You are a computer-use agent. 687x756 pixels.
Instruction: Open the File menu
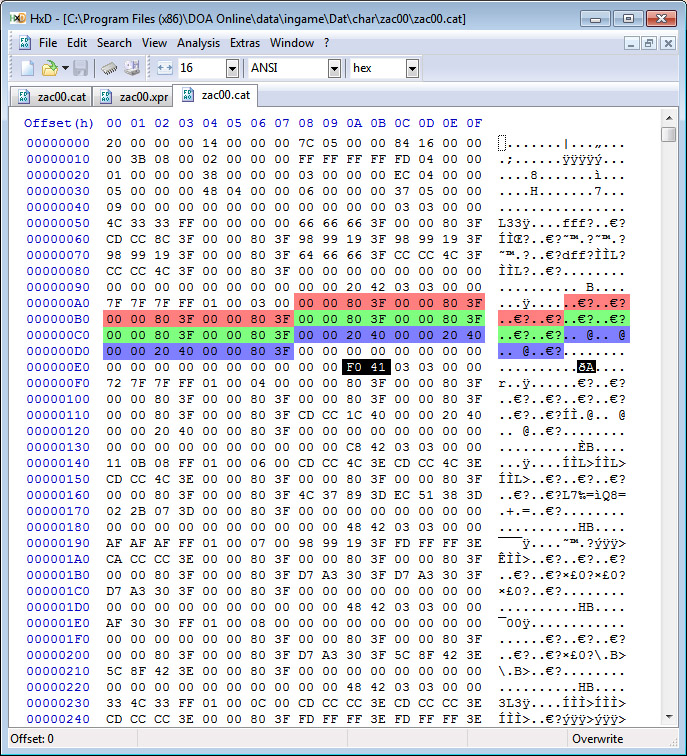point(48,43)
